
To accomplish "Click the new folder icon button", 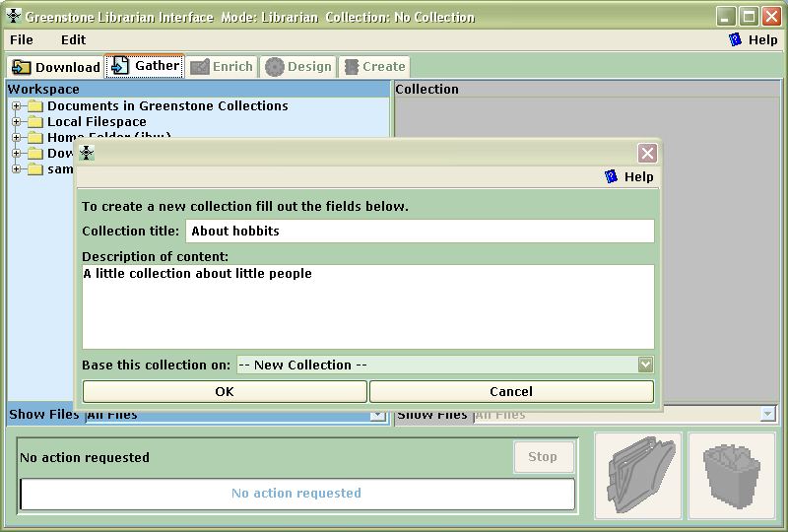I will (x=638, y=475).
